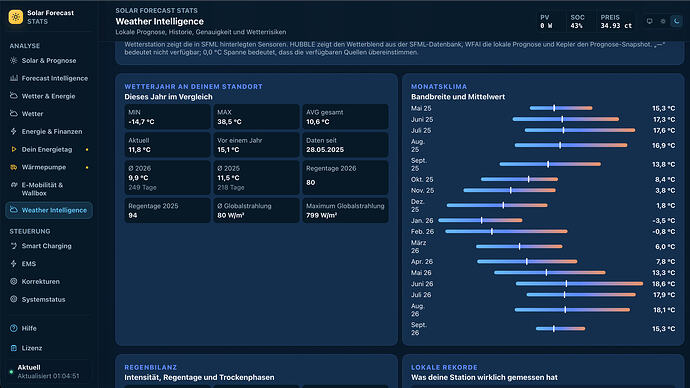Click the Weather Intelligence page title

[160, 21]
